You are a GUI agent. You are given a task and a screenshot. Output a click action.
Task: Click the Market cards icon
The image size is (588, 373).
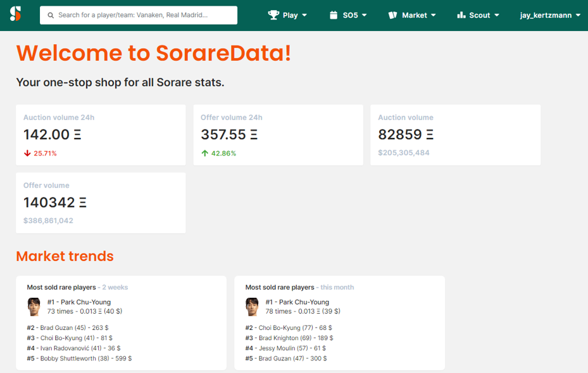pyautogui.click(x=392, y=15)
